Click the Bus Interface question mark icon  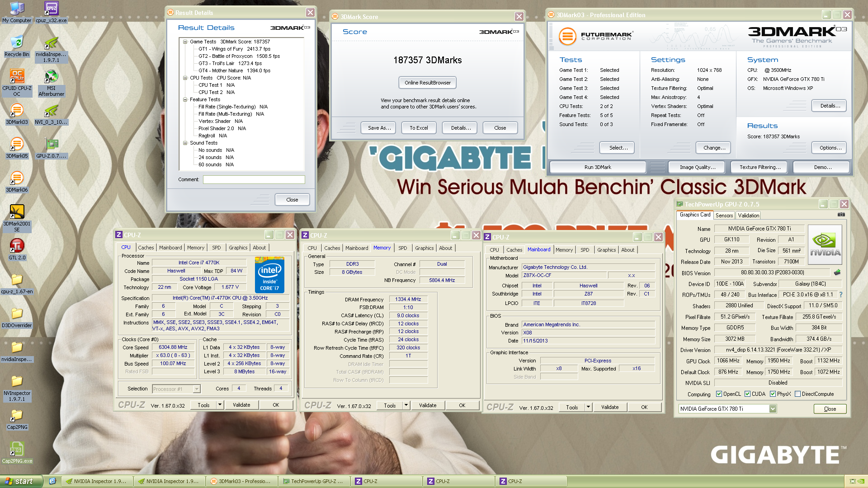[x=841, y=295]
